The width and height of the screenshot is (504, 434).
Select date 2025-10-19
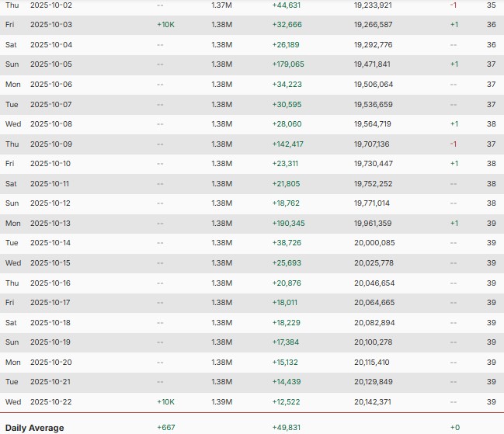click(50, 342)
